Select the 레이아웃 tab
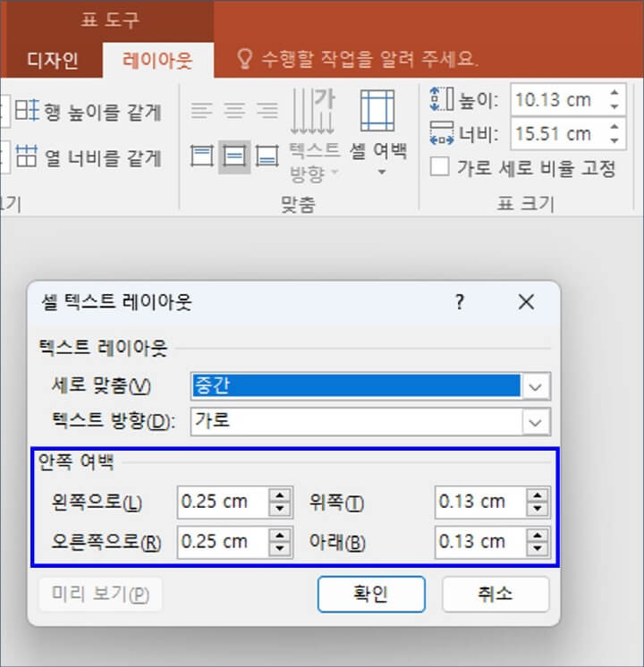The width and height of the screenshot is (644, 667). tap(157, 60)
